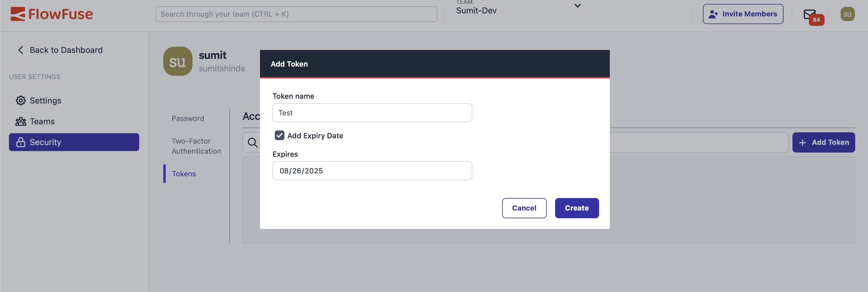Image resolution: width=868 pixels, height=292 pixels.
Task: Enable the Add Expiry Date checkbox
Action: click(x=279, y=135)
